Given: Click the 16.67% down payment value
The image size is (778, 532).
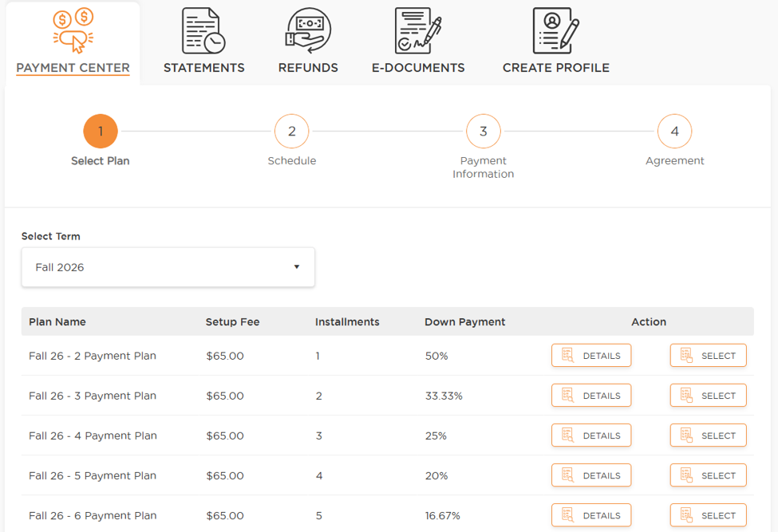Looking at the screenshot, I should coord(443,515).
